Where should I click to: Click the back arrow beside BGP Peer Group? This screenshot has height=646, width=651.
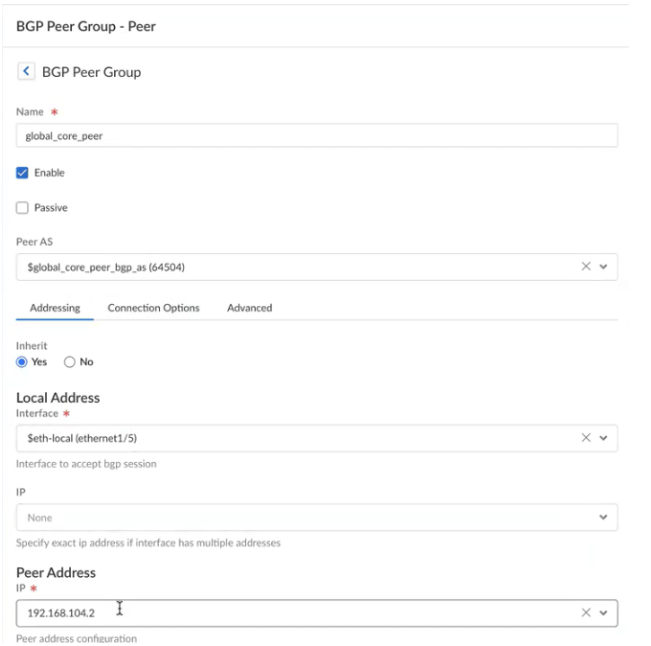26,72
